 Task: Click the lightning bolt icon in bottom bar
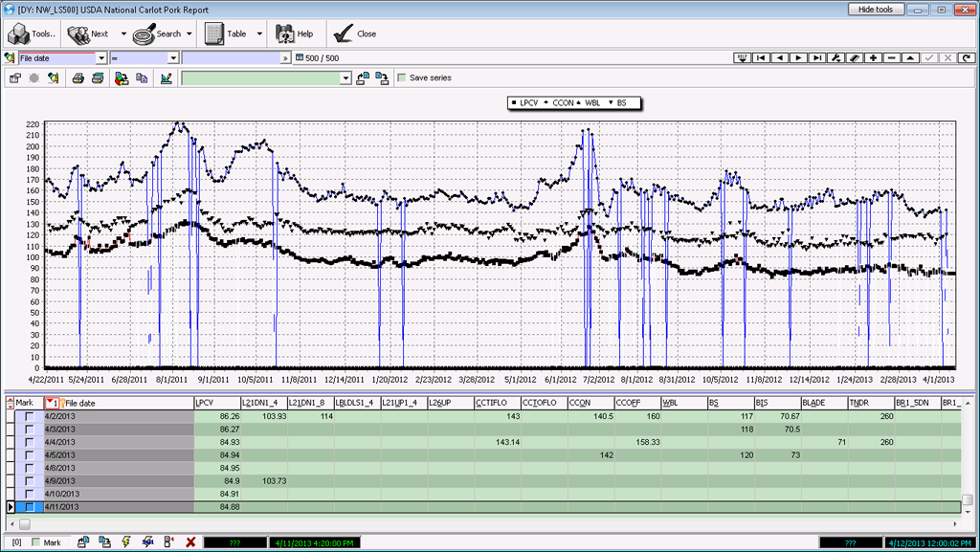(126, 542)
